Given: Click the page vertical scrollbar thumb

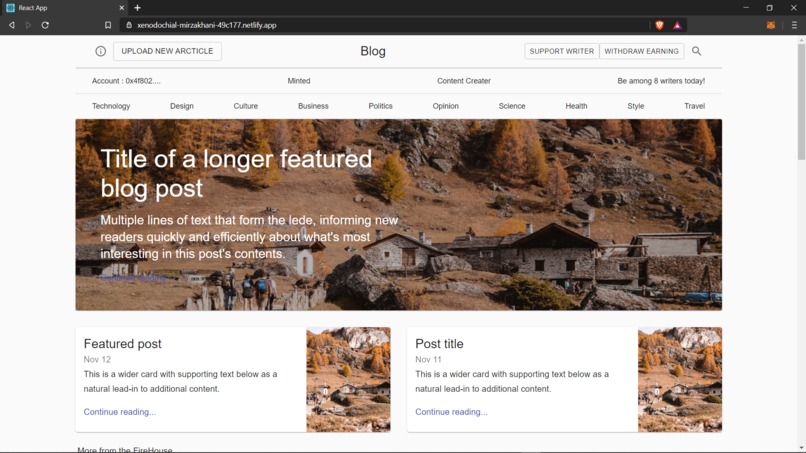Looking at the screenshot, I should coord(801,102).
